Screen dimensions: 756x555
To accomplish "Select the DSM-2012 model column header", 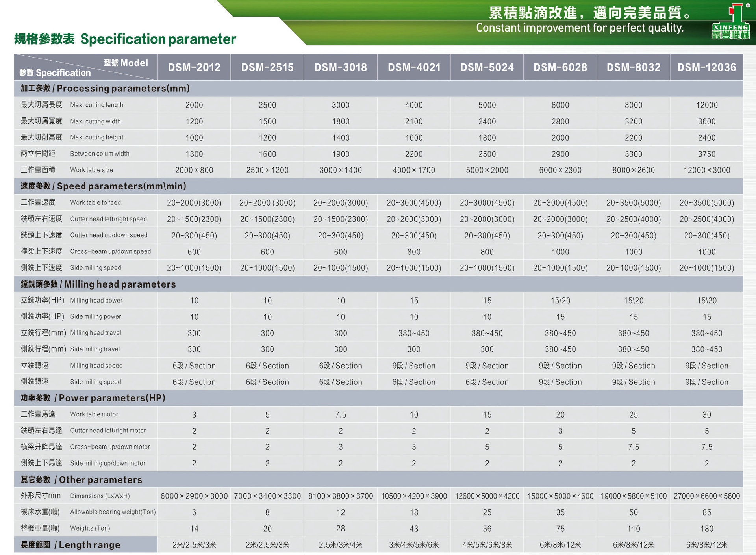I will (x=194, y=67).
